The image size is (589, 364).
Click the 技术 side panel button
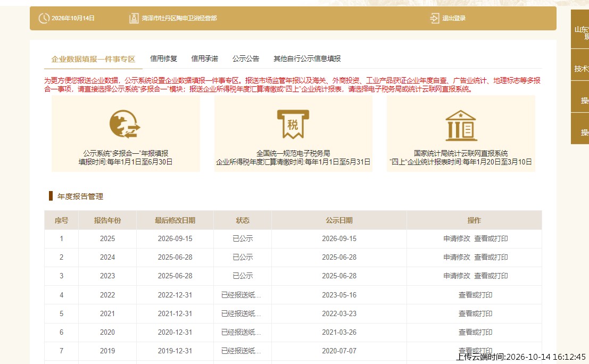coord(580,65)
